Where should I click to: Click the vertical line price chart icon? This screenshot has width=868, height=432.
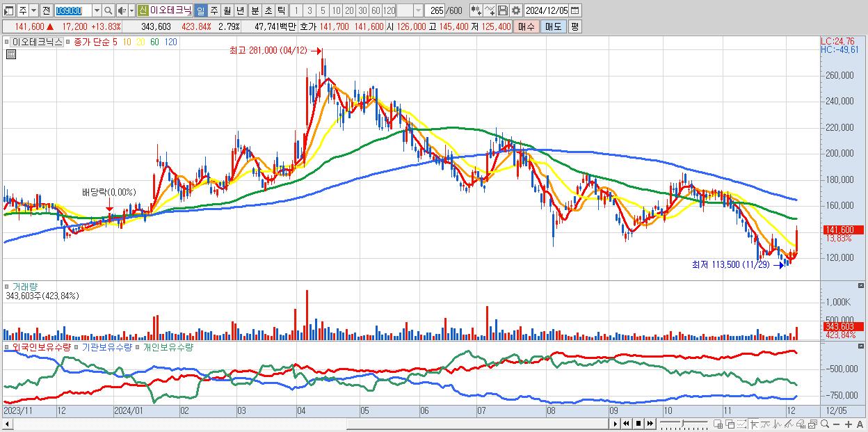778,424
